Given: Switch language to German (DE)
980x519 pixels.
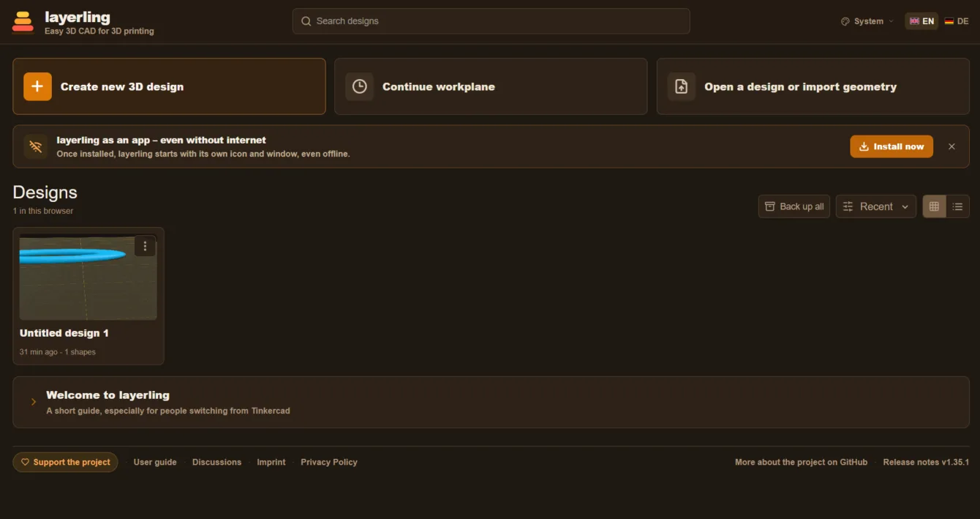Looking at the screenshot, I should (957, 21).
